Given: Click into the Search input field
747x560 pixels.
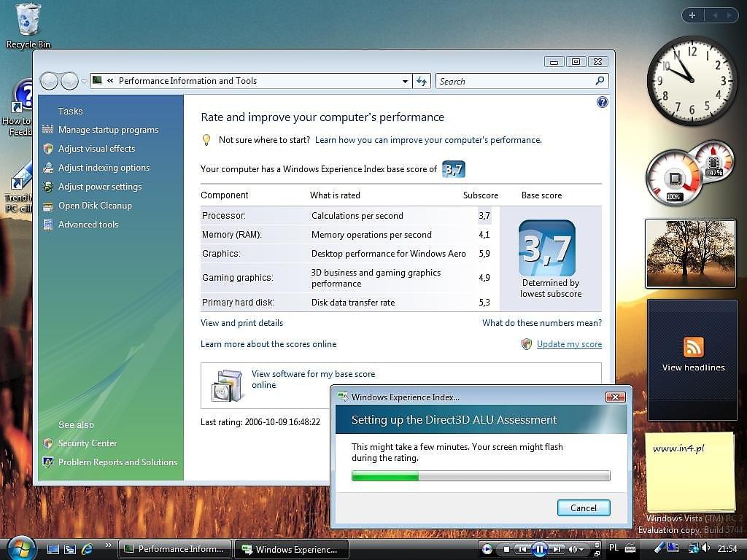Looking at the screenshot, I should coord(515,81).
